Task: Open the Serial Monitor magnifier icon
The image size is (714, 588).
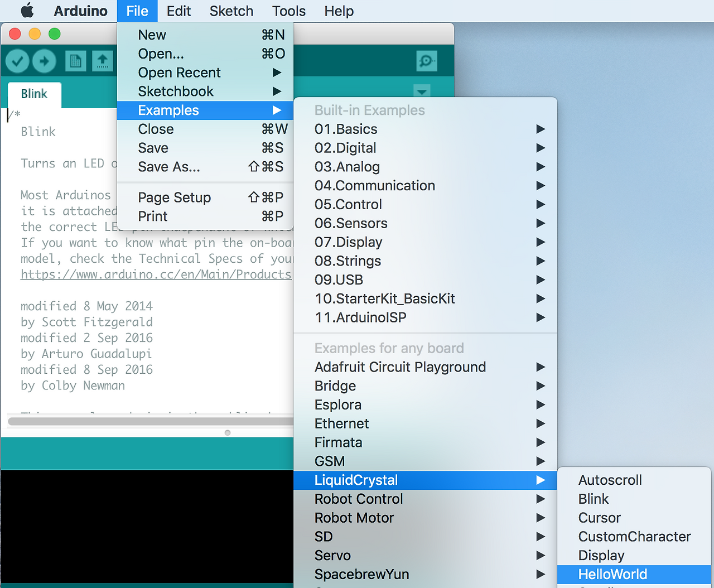Action: click(x=427, y=61)
